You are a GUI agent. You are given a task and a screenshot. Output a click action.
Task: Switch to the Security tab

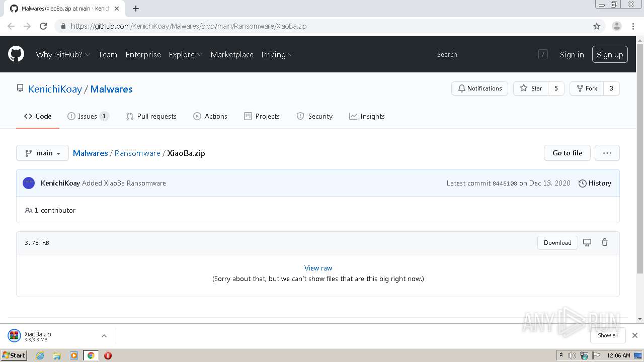[314, 116]
